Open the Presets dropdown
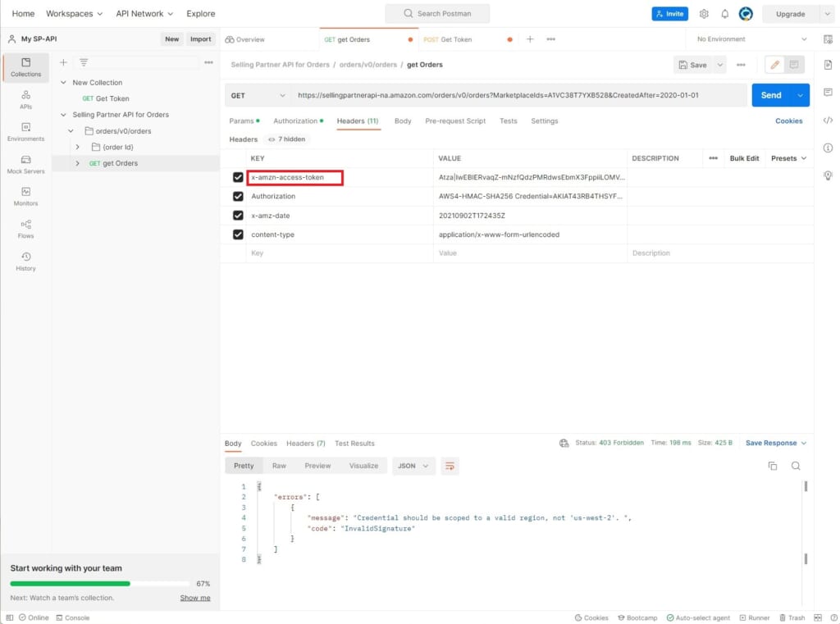 coord(788,158)
